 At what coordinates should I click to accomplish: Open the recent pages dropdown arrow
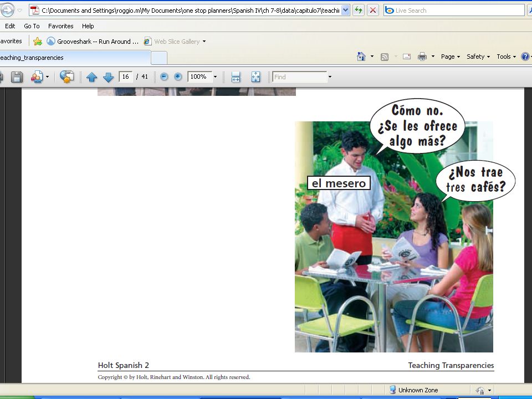[20, 11]
